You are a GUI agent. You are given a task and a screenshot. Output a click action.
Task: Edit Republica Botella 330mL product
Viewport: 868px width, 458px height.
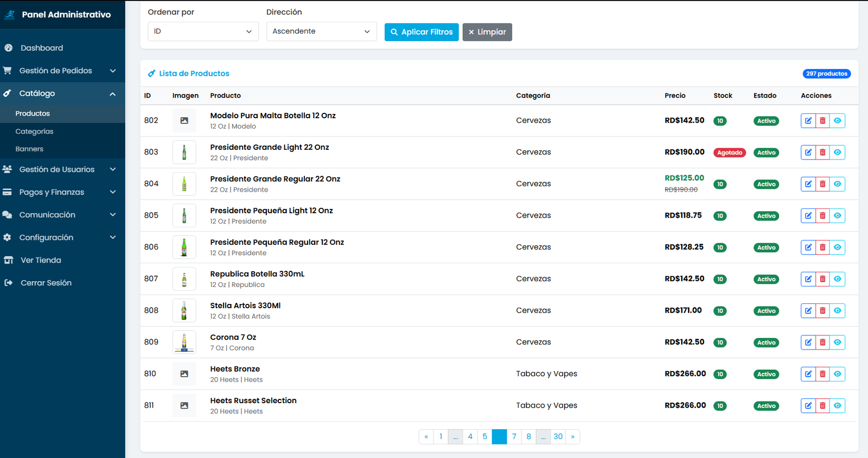coord(808,279)
